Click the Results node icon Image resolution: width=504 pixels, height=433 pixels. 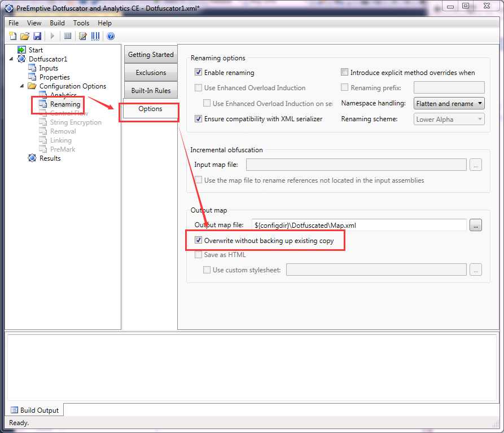[32, 158]
